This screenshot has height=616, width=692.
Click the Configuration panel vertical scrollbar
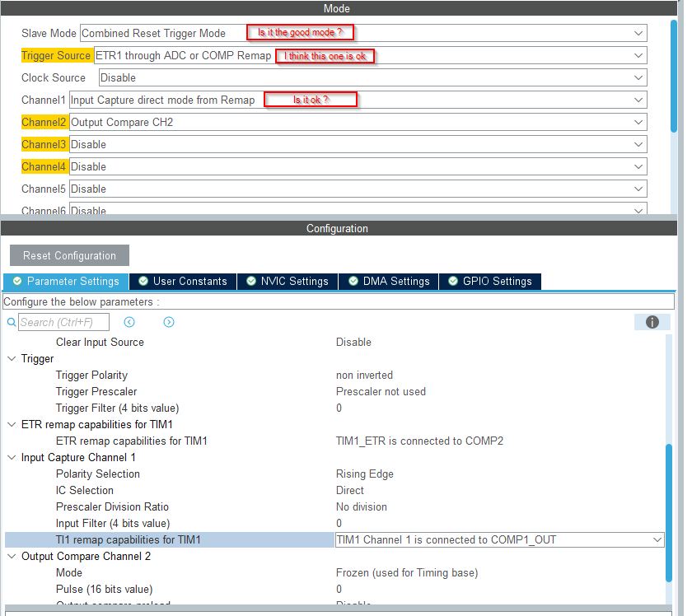coord(669,513)
